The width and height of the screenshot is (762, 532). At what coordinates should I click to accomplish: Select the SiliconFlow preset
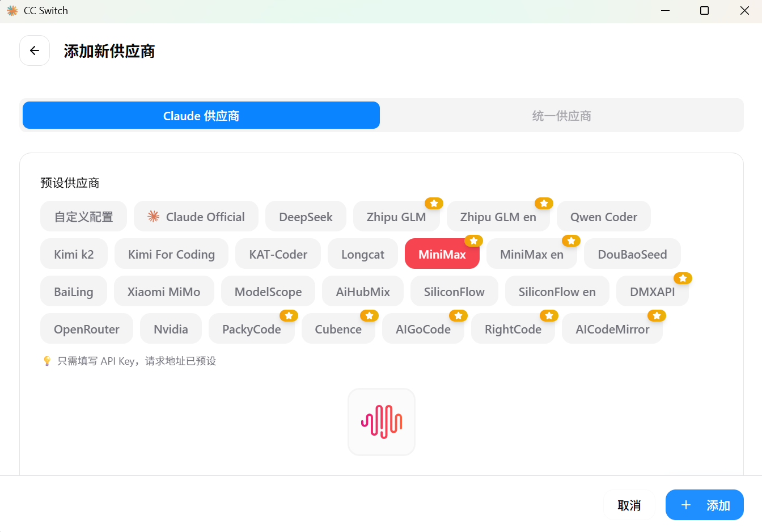(x=454, y=291)
